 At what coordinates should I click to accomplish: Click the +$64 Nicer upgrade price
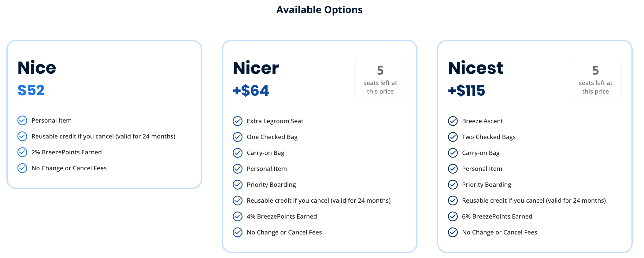click(251, 90)
